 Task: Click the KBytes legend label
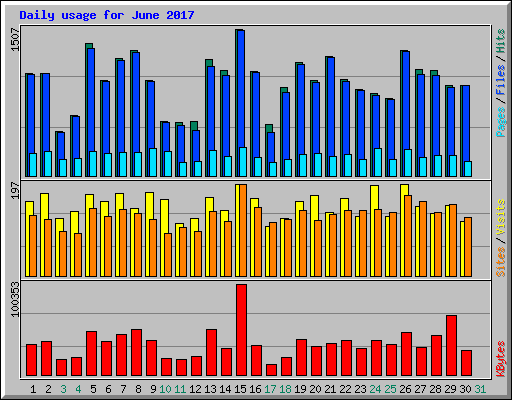pos(501,359)
